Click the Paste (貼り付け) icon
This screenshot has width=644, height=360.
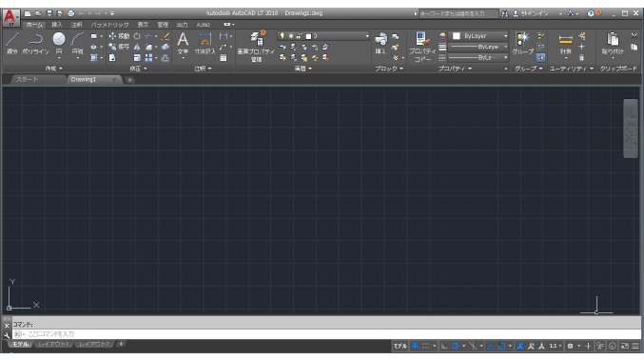613,44
